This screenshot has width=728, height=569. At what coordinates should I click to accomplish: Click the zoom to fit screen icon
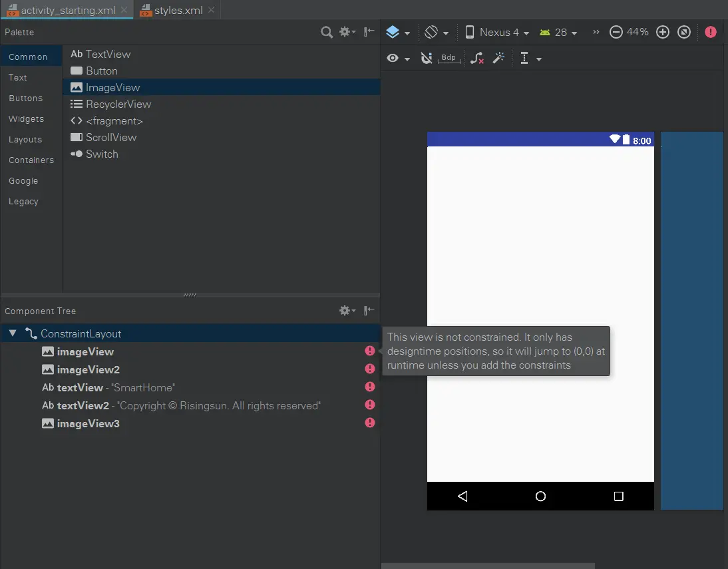click(684, 32)
